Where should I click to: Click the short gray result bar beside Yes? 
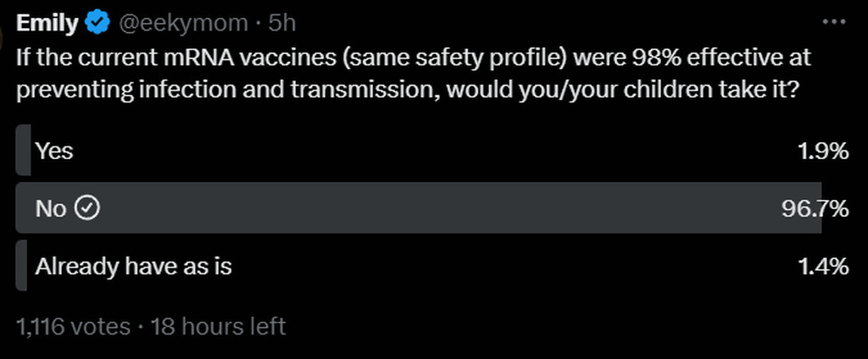point(23,151)
